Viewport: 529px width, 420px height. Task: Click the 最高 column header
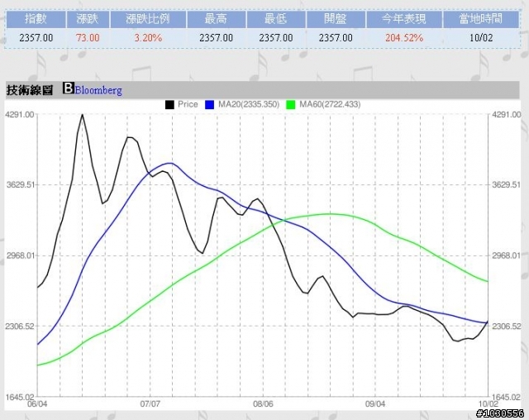(x=217, y=19)
